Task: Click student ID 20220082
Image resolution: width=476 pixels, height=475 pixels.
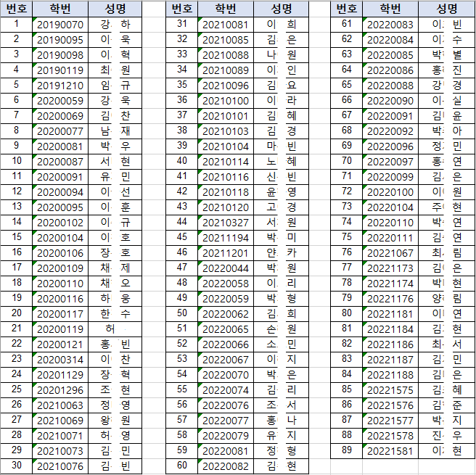Action: pyautogui.click(x=226, y=466)
